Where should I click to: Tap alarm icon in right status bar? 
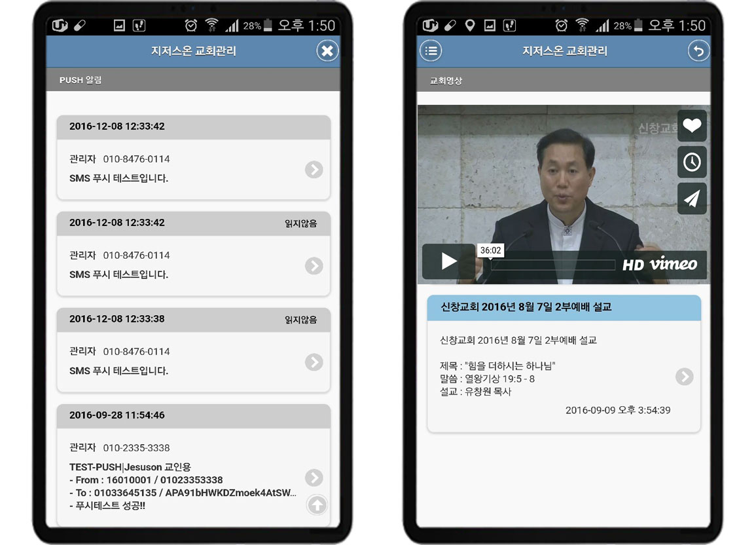561,26
